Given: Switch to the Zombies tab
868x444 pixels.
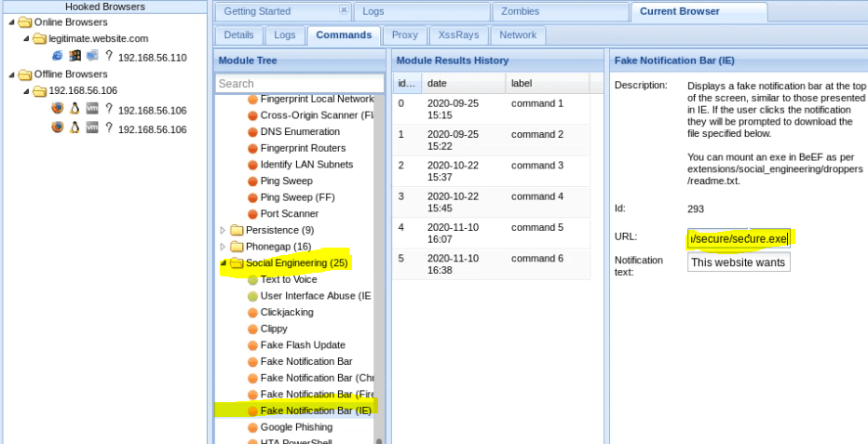Looking at the screenshot, I should point(559,12).
